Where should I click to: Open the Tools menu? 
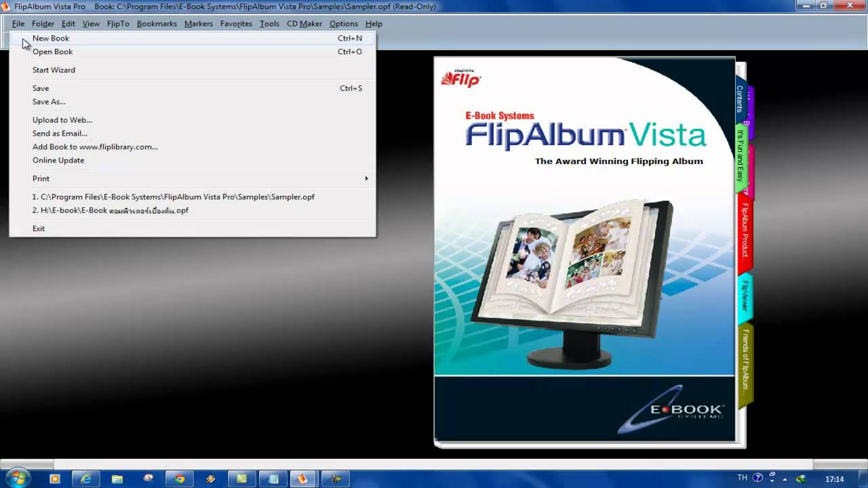tap(269, 24)
